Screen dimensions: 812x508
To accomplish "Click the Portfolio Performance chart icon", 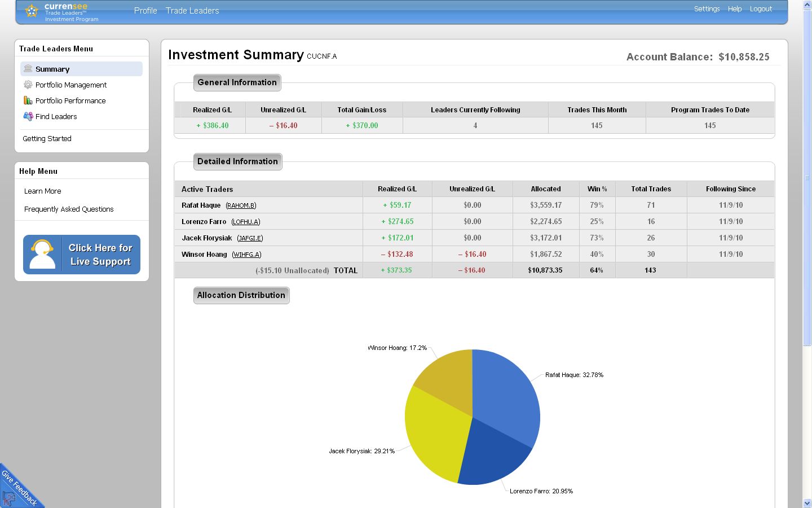I will pyautogui.click(x=28, y=100).
